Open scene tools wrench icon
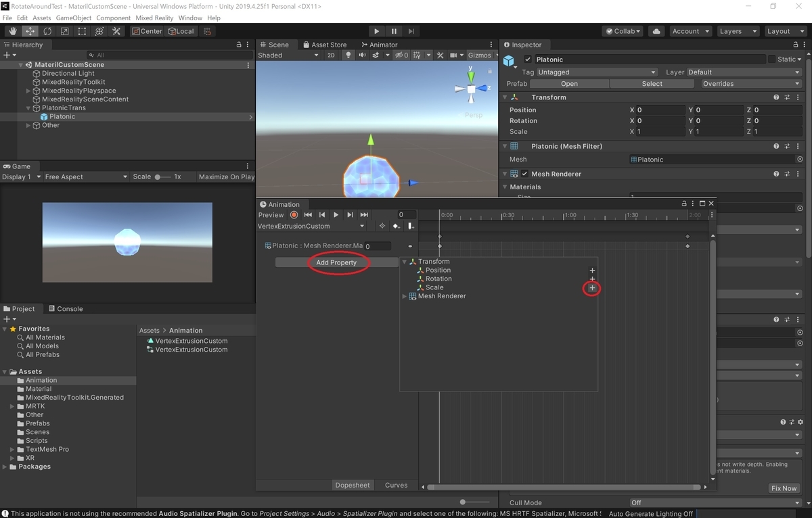The width and height of the screenshot is (812, 518). pyautogui.click(x=439, y=55)
